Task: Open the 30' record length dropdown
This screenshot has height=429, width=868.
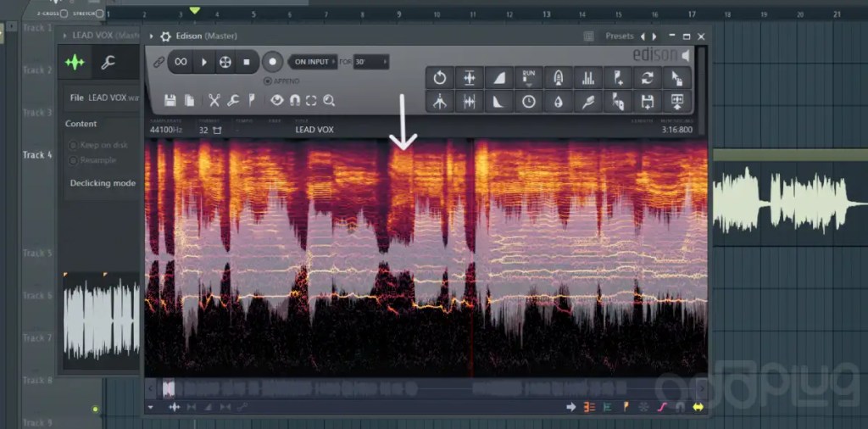Action: click(371, 62)
